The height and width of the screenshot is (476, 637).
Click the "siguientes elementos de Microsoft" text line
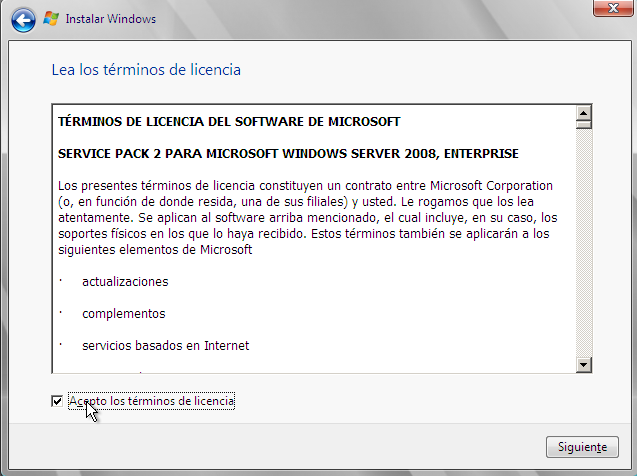(155, 250)
